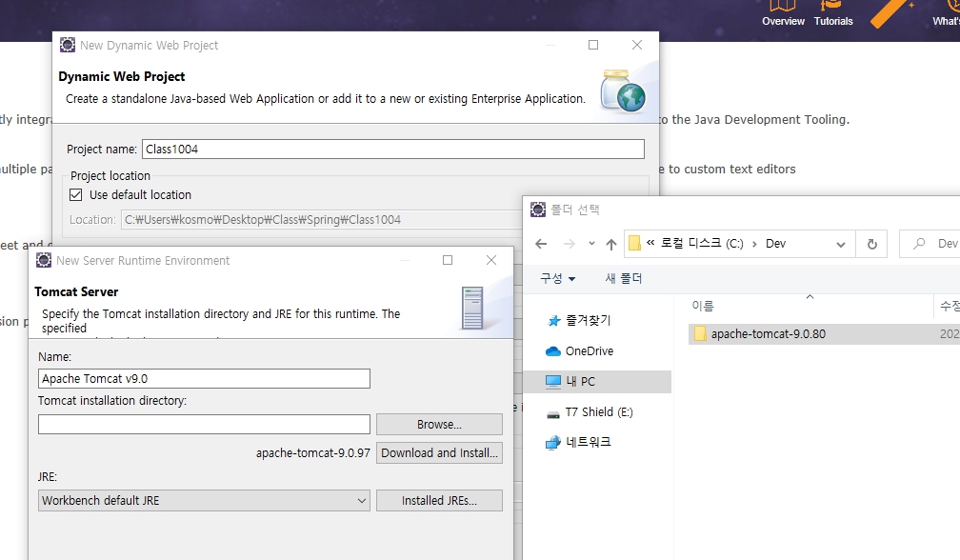
Task: Maximize the New Dynamic Web Project dialog
Action: click(x=593, y=45)
